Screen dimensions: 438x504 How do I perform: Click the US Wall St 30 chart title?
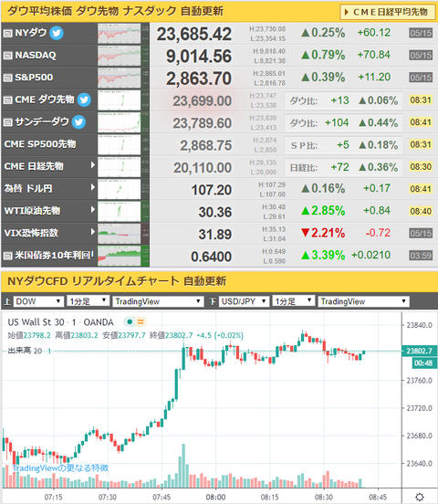[60, 322]
